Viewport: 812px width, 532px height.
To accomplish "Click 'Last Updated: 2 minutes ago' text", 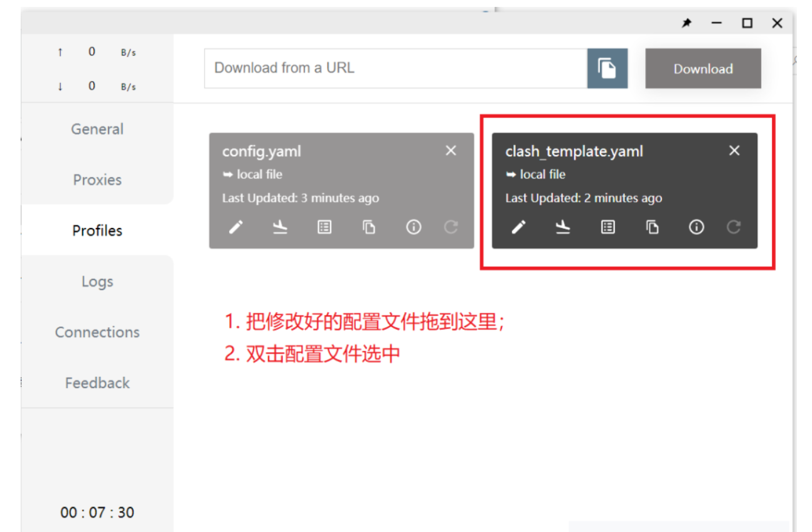I will click(584, 198).
